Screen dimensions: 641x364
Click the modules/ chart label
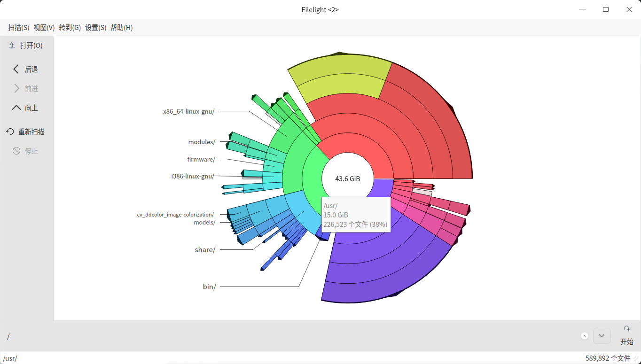click(202, 142)
